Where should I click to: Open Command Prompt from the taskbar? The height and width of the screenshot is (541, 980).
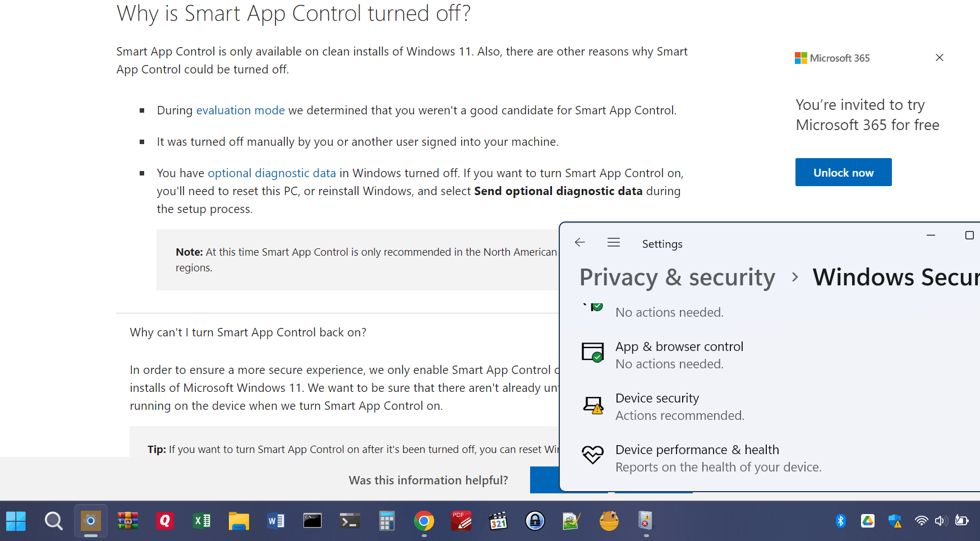312,521
